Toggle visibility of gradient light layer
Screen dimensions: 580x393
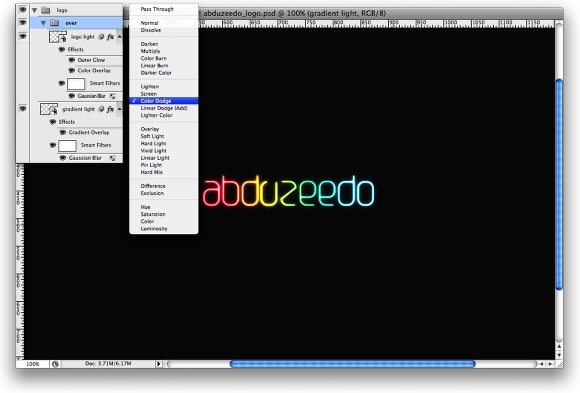(x=23, y=108)
